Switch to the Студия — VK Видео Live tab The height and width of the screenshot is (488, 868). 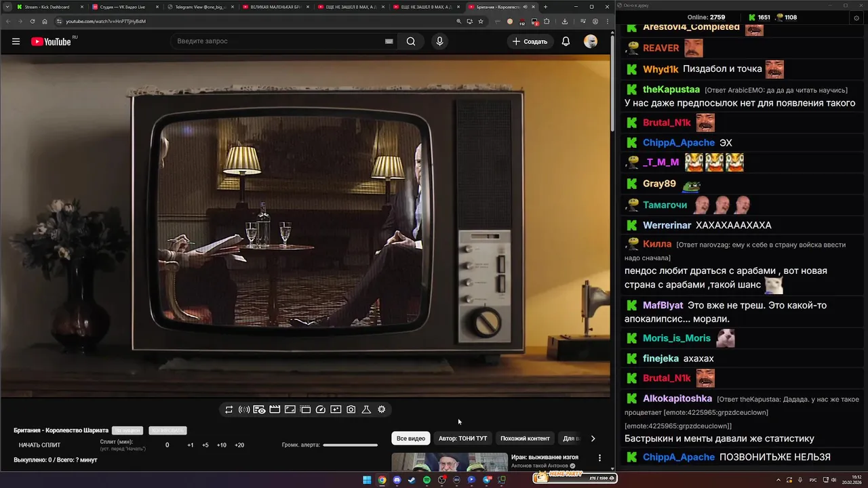125,7
